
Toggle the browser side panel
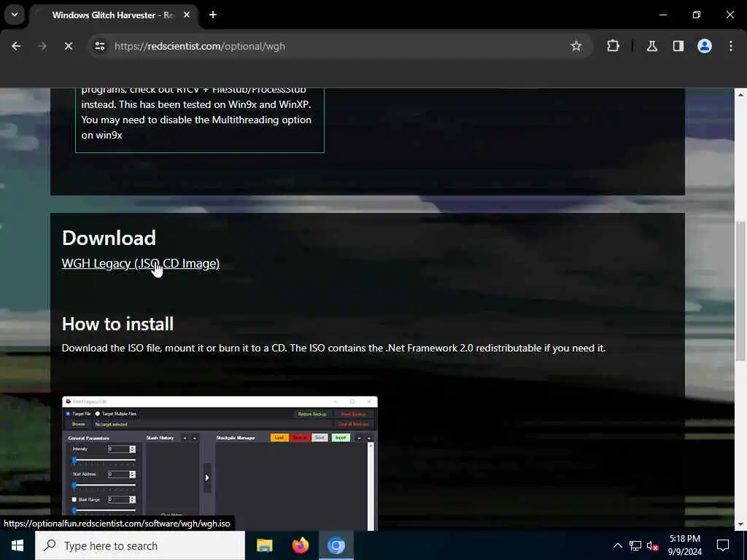[678, 46]
